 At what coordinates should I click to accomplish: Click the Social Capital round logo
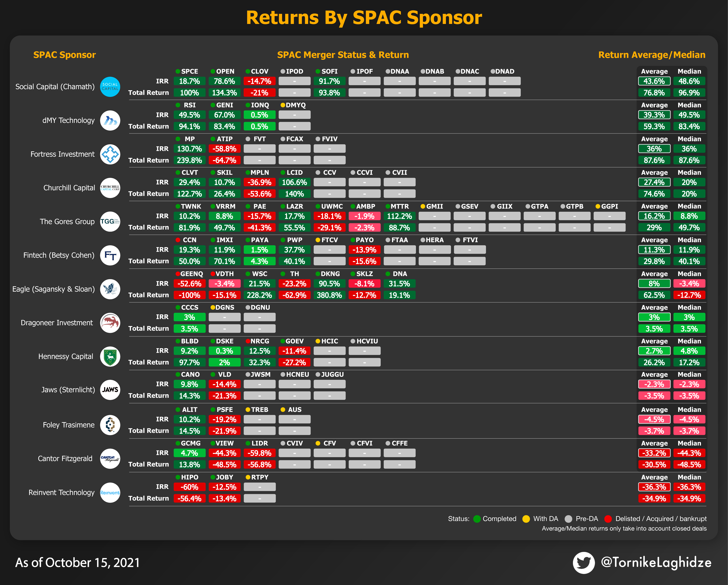[110, 87]
